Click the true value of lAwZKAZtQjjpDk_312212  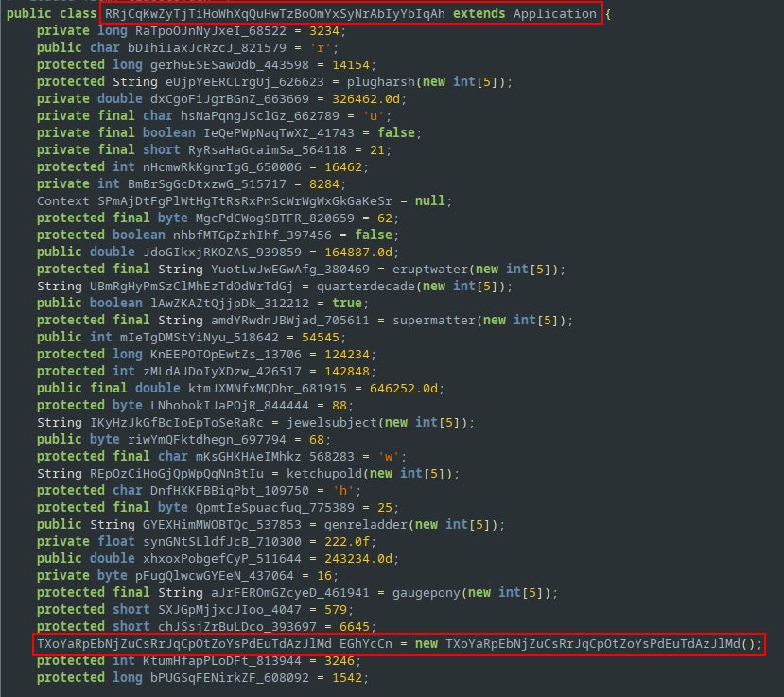(348, 303)
